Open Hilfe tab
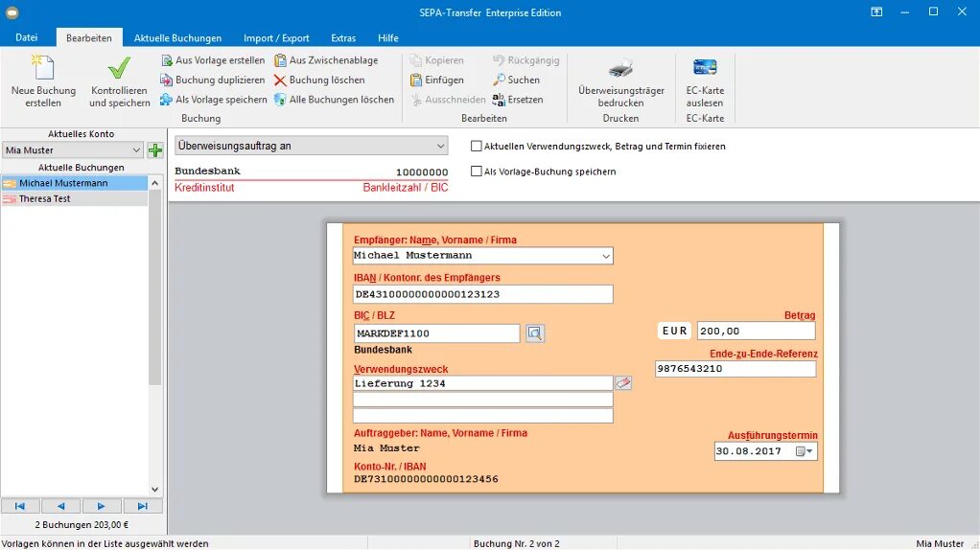Viewport: 980px width, 550px height. [387, 37]
